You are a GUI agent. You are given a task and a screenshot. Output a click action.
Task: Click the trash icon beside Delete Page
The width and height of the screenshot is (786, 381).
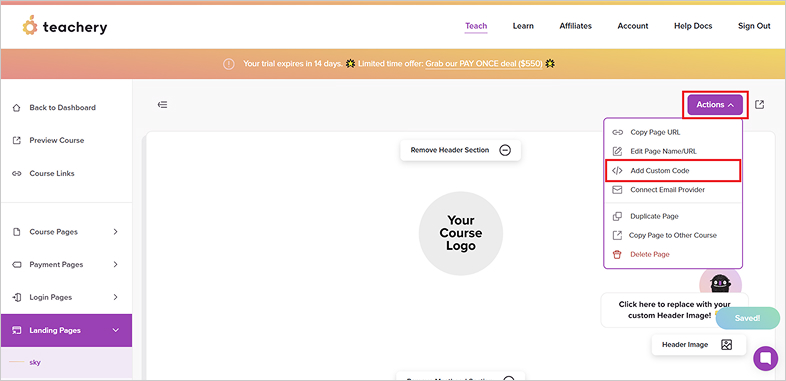pos(618,255)
